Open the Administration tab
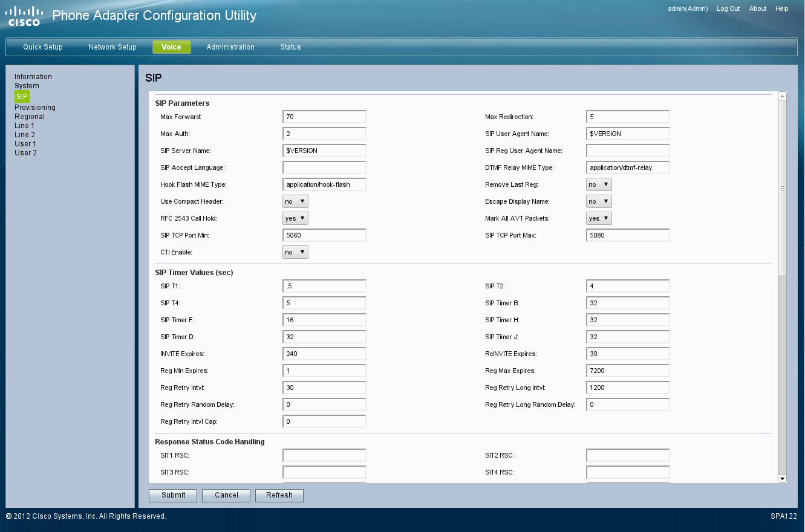Screen dimensions: 805x532 (x=230, y=47)
